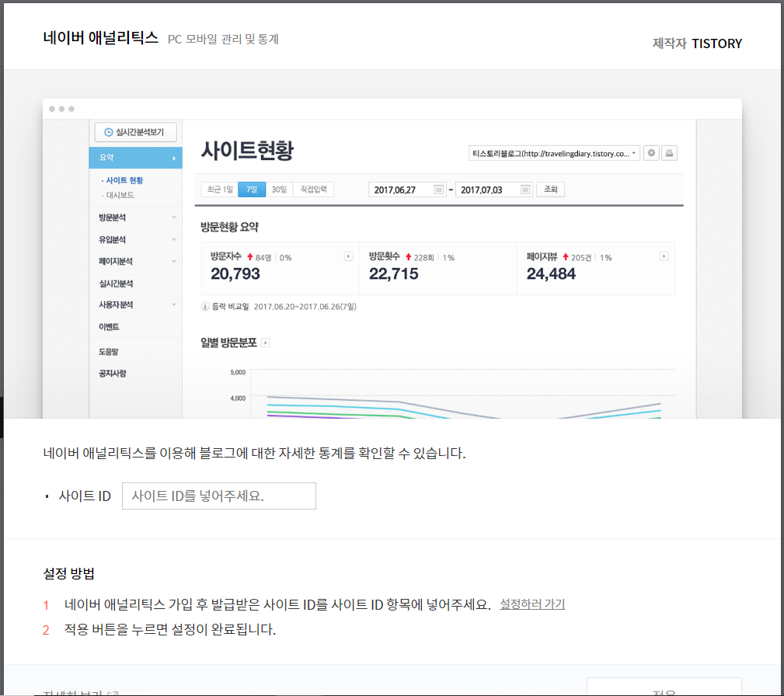Click the arrow button in 페이지뷰 card
The height and width of the screenshot is (696, 784).
click(x=664, y=256)
